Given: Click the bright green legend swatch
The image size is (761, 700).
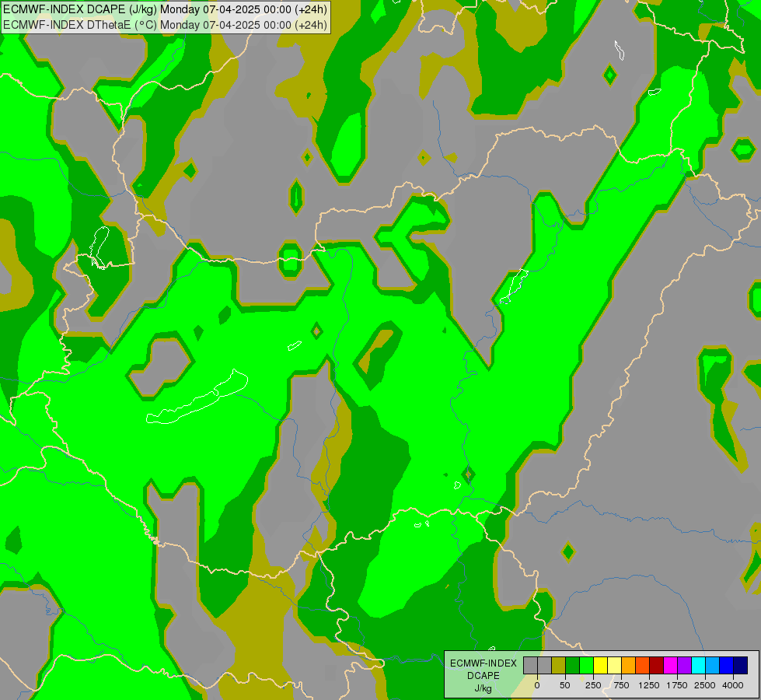Looking at the screenshot, I should pyautogui.click(x=587, y=665).
